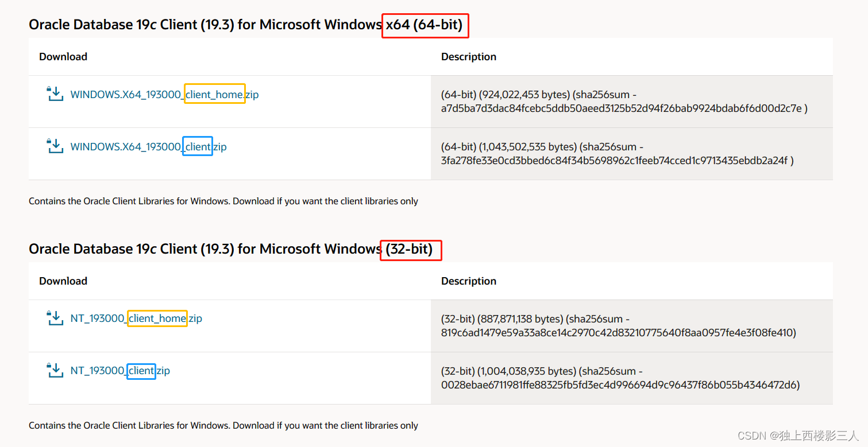Select the 1,043,502,535 bytes sha256sum description

[x=618, y=154]
